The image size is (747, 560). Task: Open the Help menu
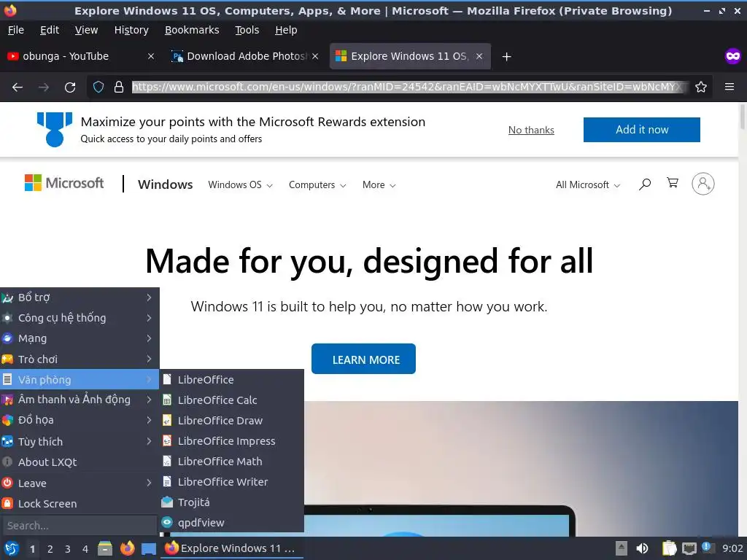coord(286,30)
